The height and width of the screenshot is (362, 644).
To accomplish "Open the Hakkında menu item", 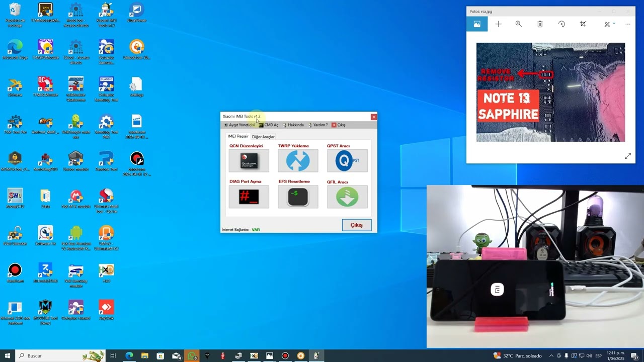I will [x=293, y=125].
